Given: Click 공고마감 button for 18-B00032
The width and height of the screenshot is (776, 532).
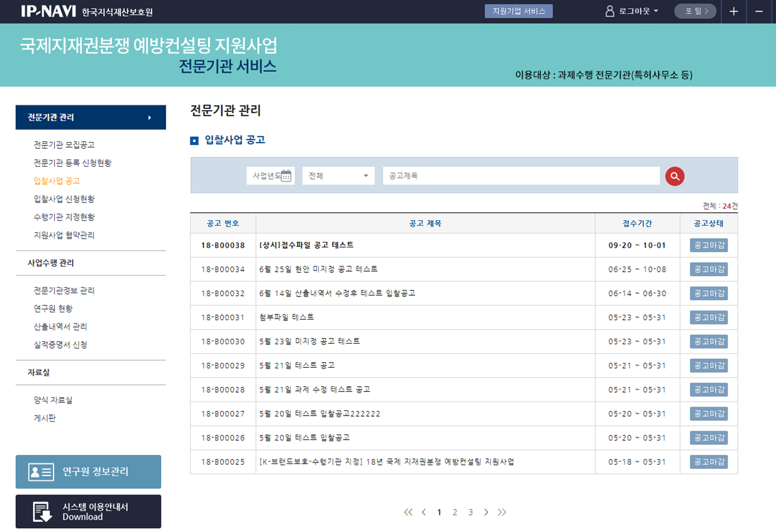Looking at the screenshot, I should [709, 293].
